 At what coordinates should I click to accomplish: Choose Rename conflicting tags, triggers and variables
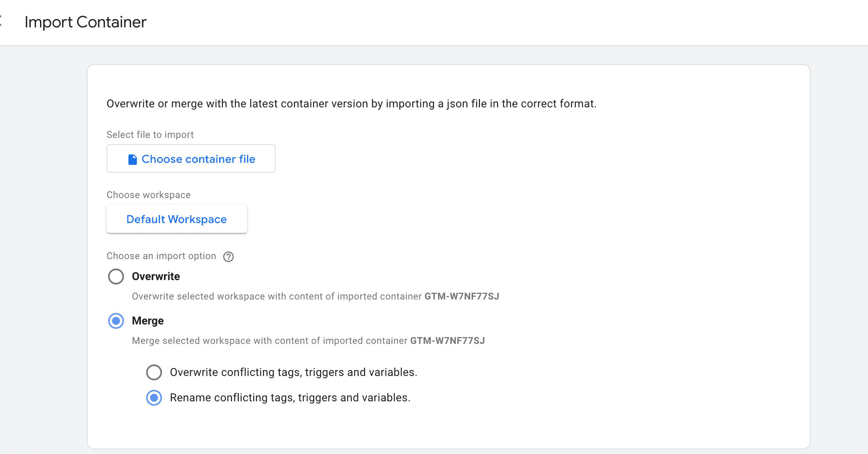(x=154, y=398)
